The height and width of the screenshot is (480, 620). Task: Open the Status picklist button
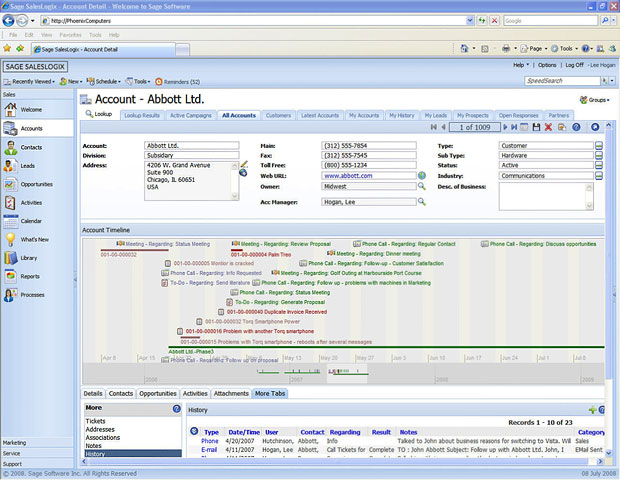tap(599, 165)
